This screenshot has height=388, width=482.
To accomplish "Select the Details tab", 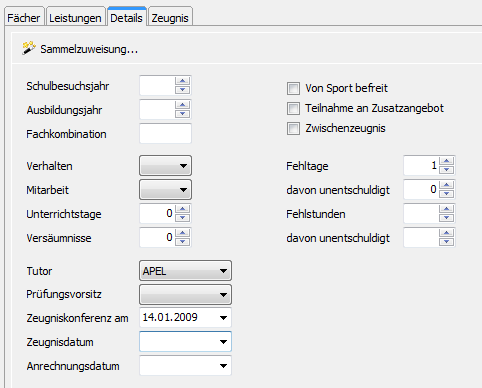I will coord(126,17).
